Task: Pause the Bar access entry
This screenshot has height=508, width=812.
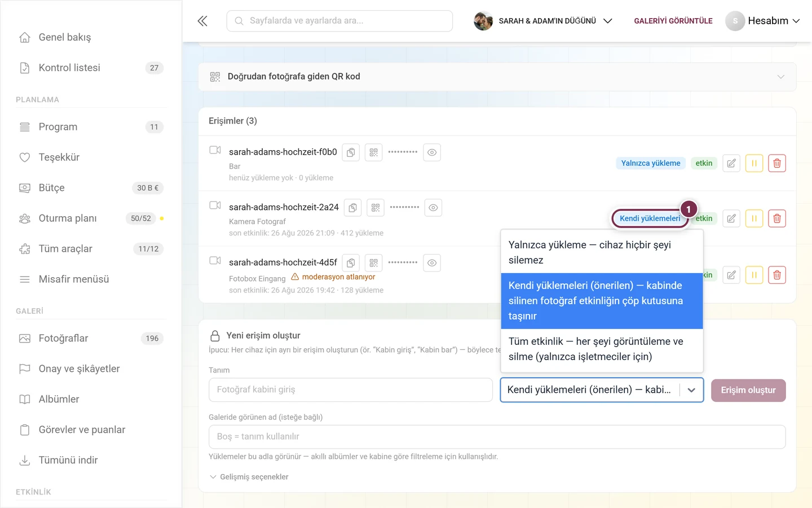Action: click(x=754, y=163)
